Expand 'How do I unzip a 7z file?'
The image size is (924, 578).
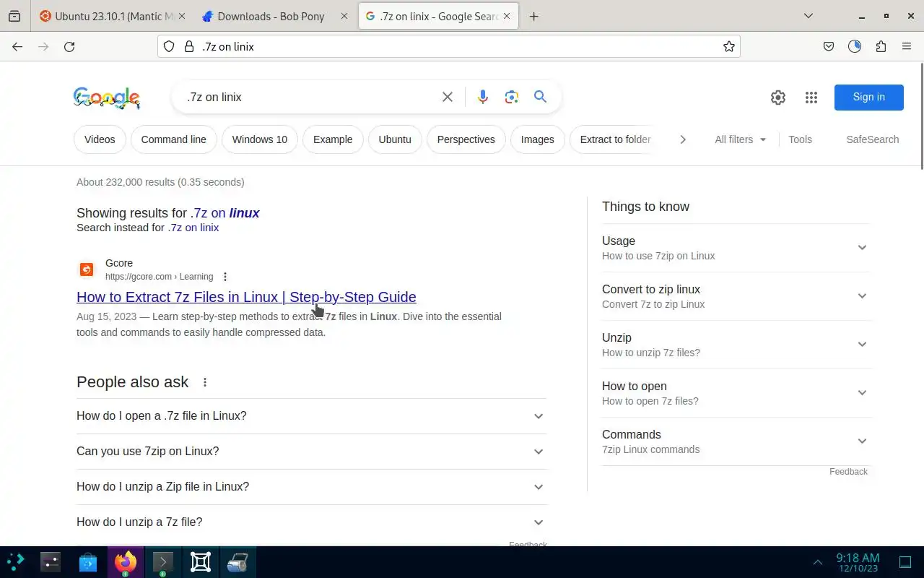click(311, 522)
